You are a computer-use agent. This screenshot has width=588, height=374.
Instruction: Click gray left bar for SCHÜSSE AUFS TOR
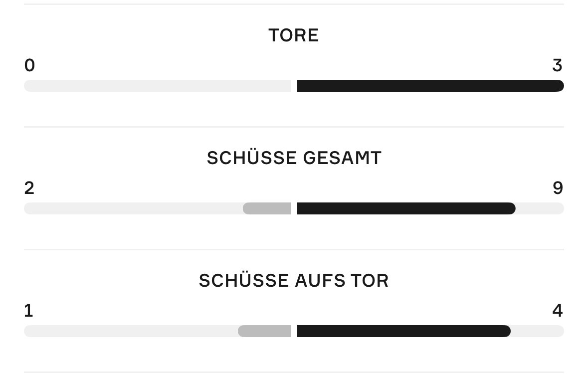pyautogui.click(x=264, y=331)
